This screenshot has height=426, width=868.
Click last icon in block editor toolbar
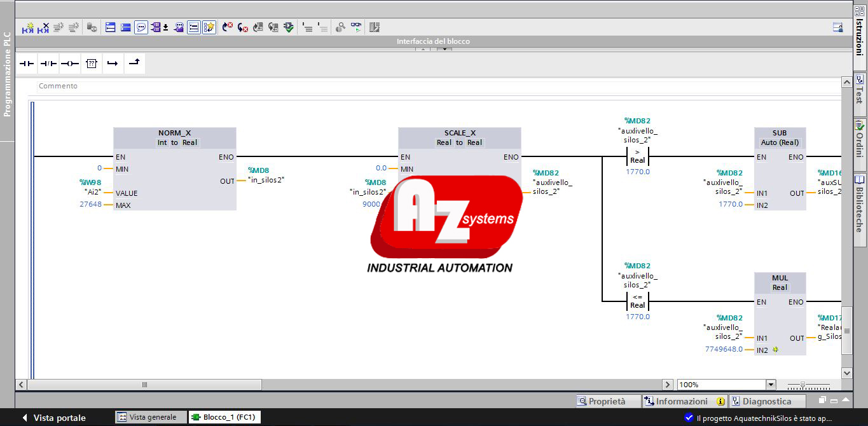(x=374, y=27)
